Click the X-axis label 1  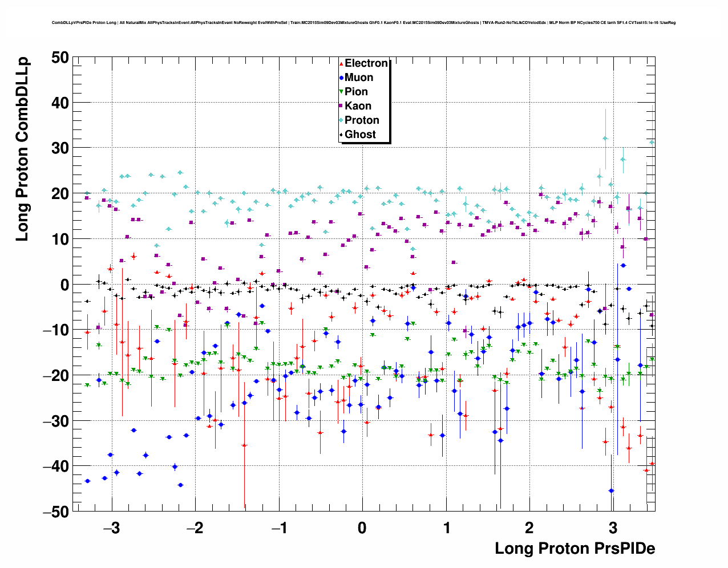pos(446,528)
